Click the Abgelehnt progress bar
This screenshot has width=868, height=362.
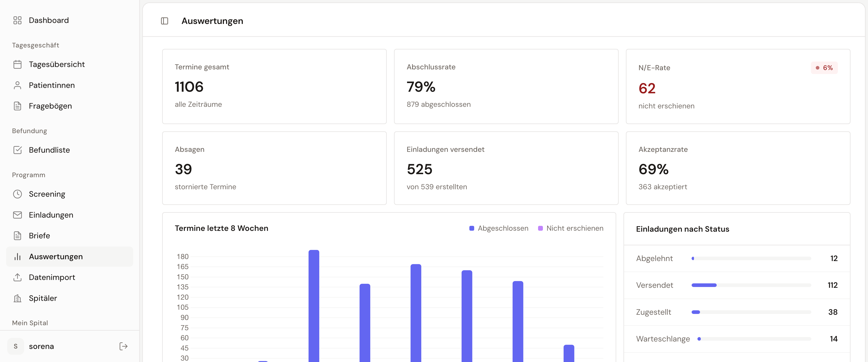(751, 258)
